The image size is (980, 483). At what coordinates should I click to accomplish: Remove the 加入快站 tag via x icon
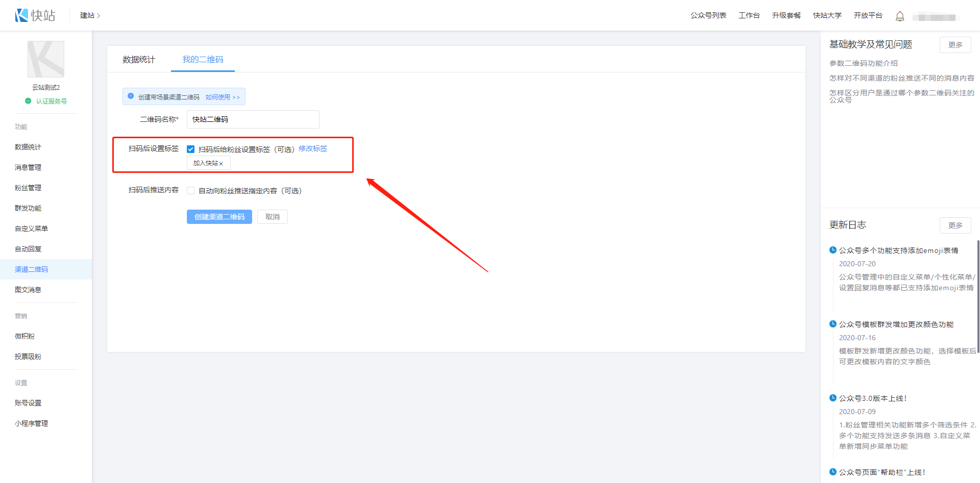(221, 164)
